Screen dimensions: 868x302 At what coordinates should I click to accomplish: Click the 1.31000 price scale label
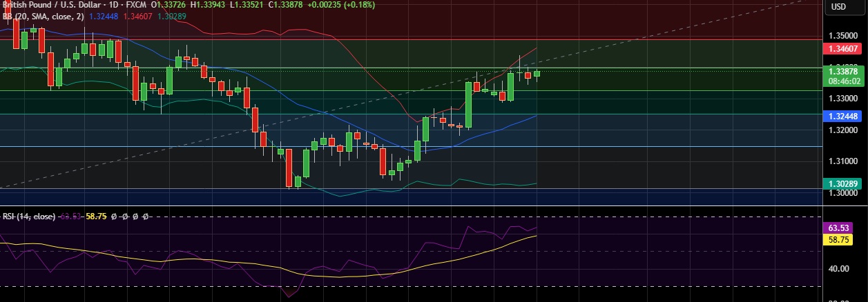point(844,161)
